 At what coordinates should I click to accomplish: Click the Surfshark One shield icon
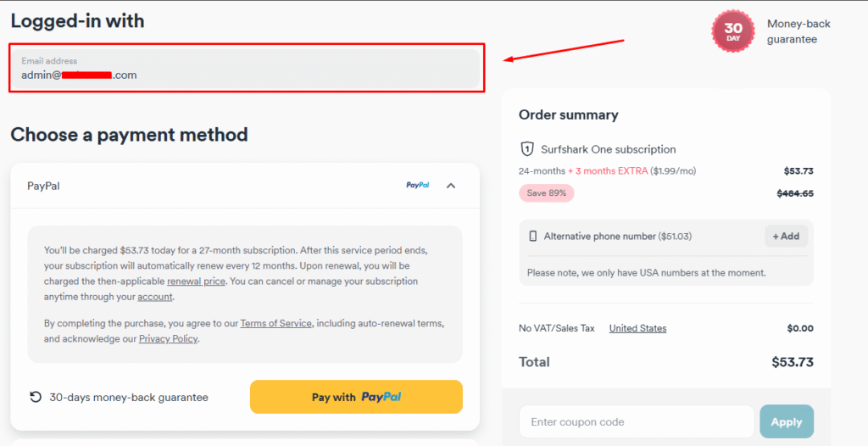coord(527,149)
